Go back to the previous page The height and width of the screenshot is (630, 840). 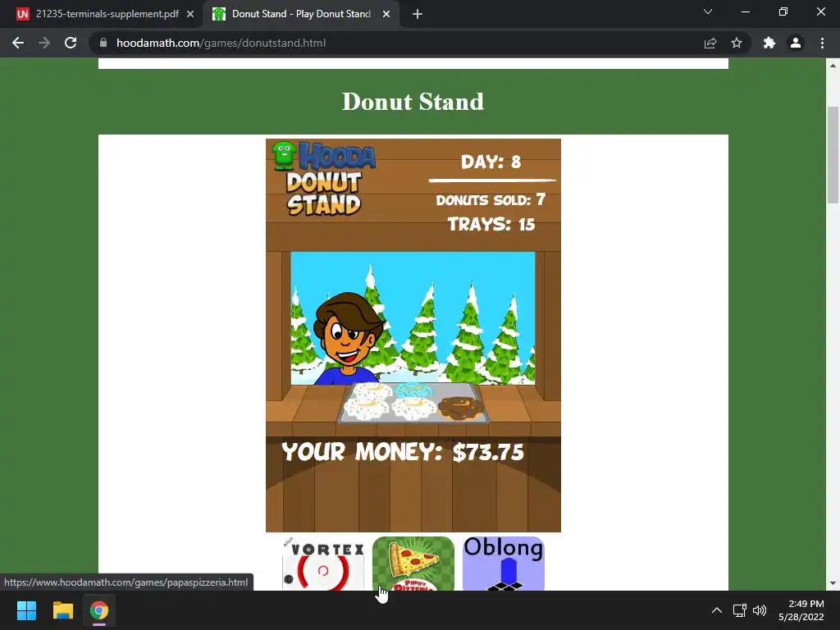click(x=18, y=43)
